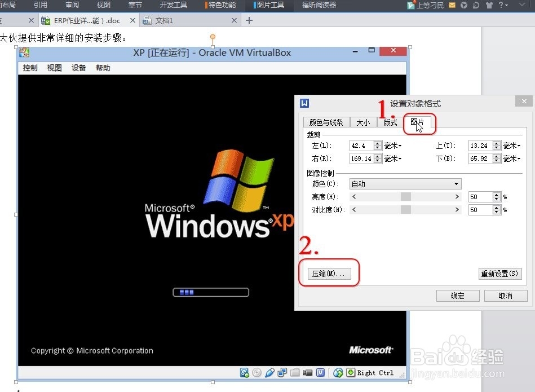Open the 福昕阅读器 ribbon tab
Screen dimensions: 535x392
click(x=319, y=5)
